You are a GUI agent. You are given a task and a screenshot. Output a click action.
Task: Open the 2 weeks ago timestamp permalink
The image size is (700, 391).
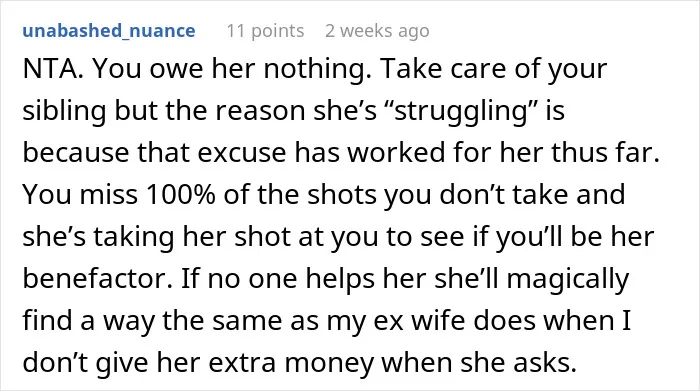[377, 31]
